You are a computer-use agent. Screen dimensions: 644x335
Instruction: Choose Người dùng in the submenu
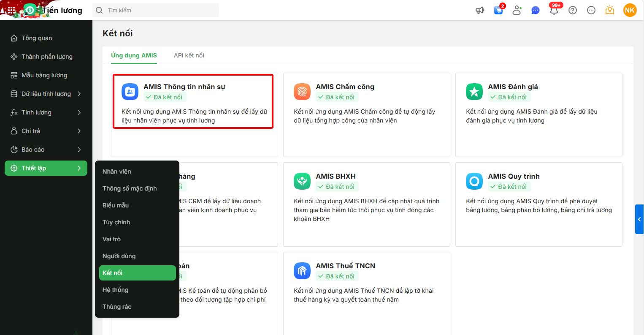(x=138, y=256)
